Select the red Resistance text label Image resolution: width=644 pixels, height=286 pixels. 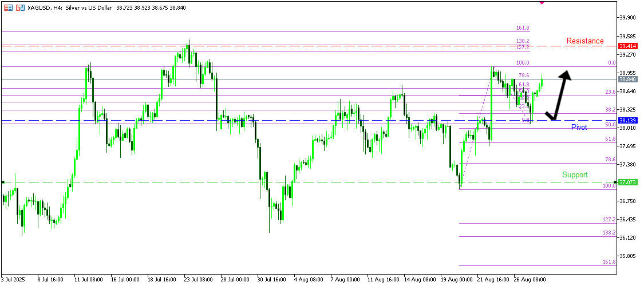pos(584,41)
